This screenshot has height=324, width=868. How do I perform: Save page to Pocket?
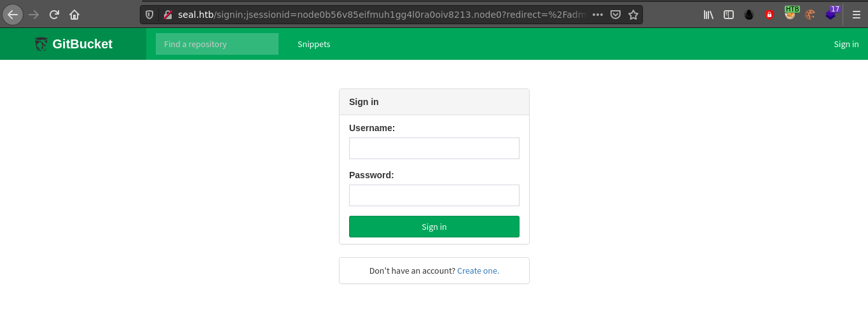[x=616, y=15]
